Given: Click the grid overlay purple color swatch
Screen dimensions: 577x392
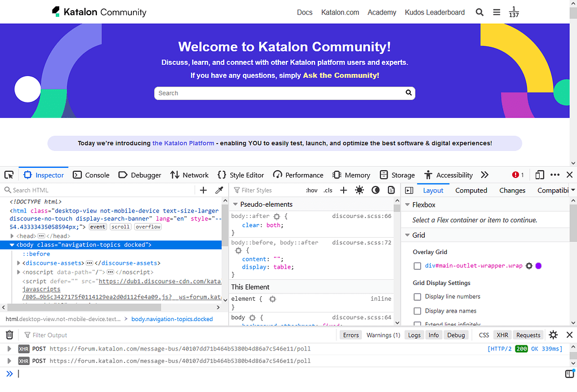Looking at the screenshot, I should click(x=538, y=265).
